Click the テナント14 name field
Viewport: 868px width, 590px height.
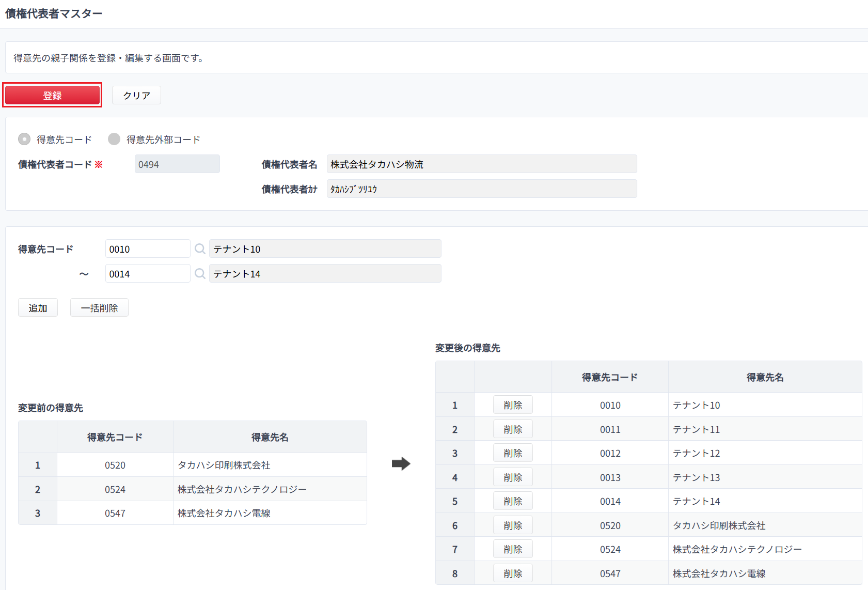325,273
